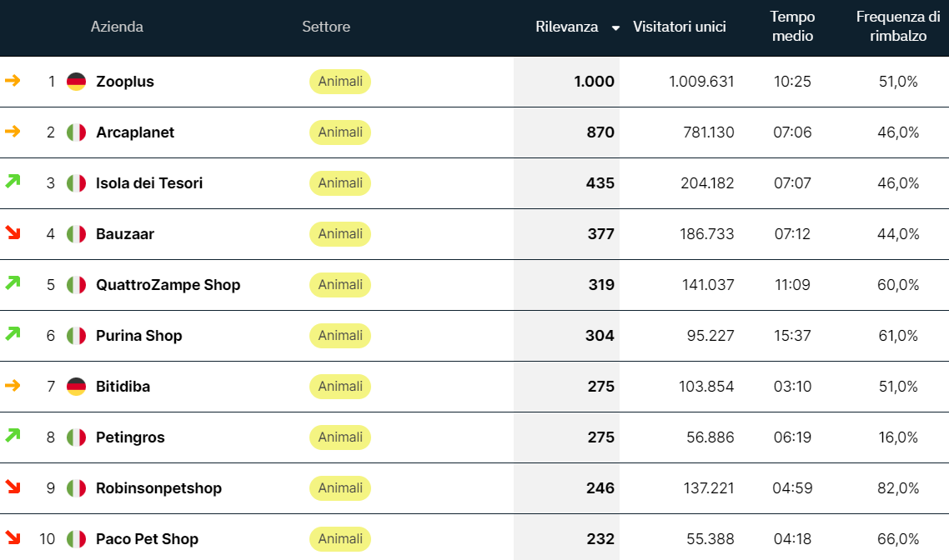The width and height of the screenshot is (949, 560).
Task: Click the Rilevanza value 870
Action: 600,132
